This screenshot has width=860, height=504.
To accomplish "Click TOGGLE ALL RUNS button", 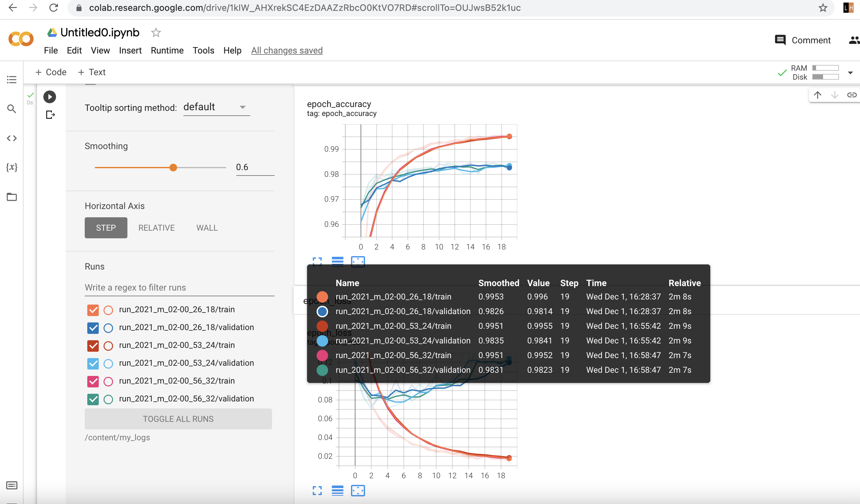I will point(178,419).
